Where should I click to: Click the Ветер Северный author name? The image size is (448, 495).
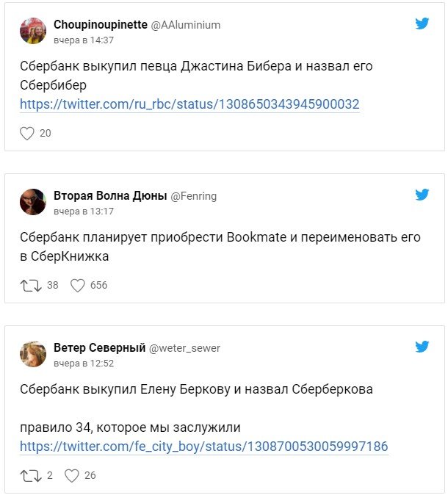tap(100, 347)
